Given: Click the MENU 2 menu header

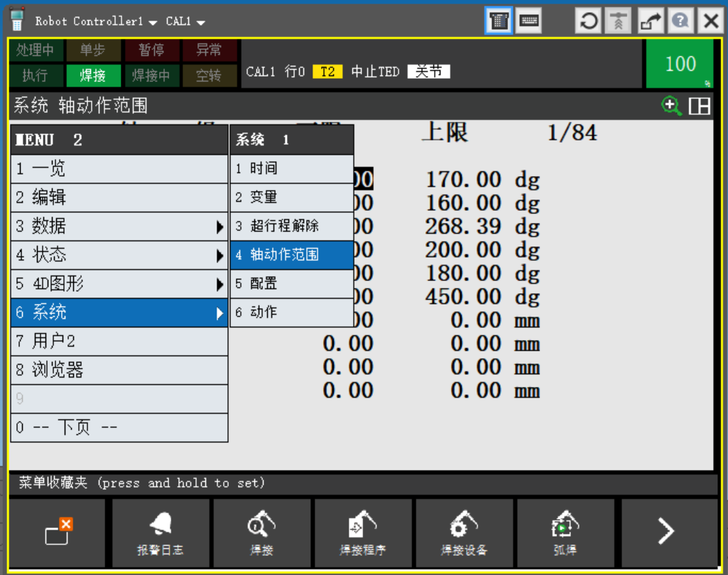Looking at the screenshot, I should 119,140.
